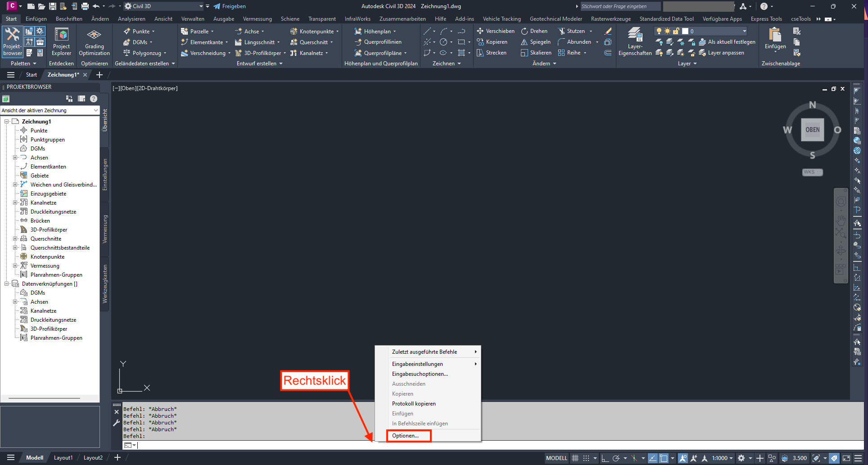
Task: Launch Project Explorer from the ribbon
Action: pos(61,41)
